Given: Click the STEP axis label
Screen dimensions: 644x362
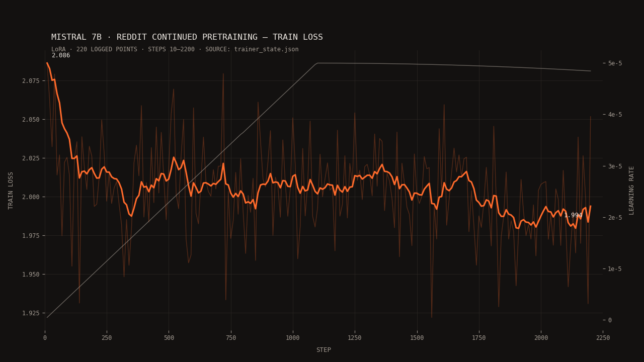Looking at the screenshot, I should (x=324, y=350).
